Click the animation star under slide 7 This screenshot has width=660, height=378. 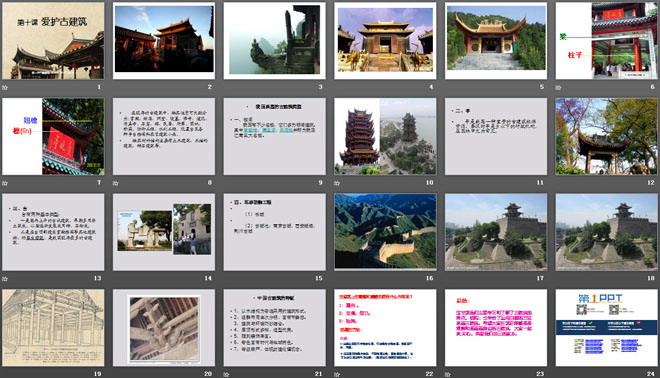pos(5,183)
